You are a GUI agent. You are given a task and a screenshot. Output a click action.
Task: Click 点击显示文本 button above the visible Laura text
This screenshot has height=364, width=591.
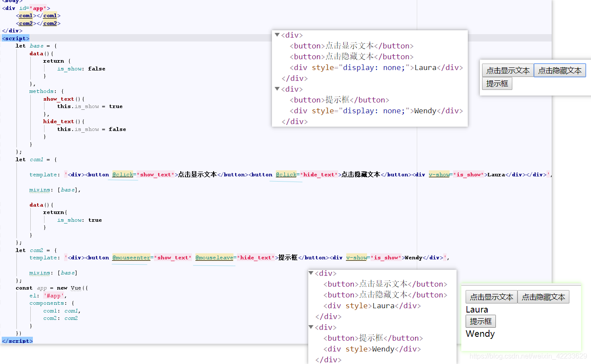click(492, 297)
